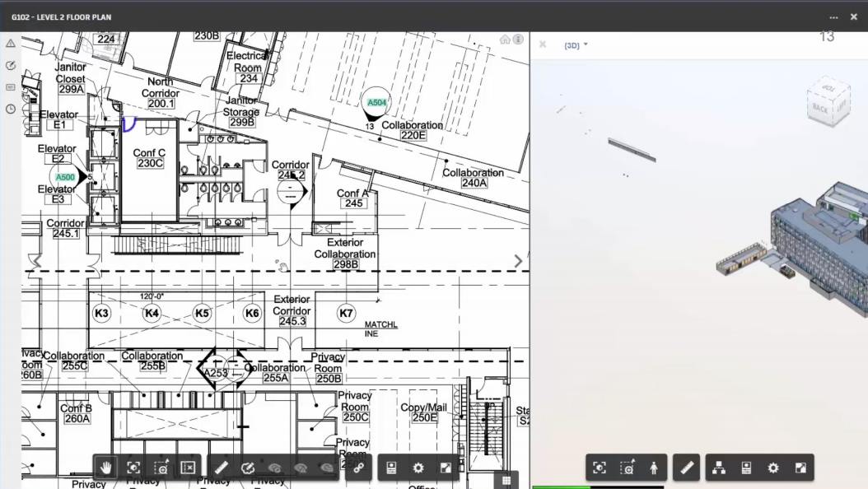This screenshot has width=868, height=489.
Task: Open the Model Browser tree icon
Action: click(719, 468)
